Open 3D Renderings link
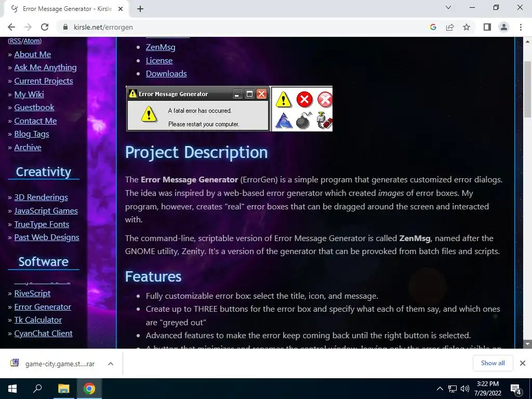This screenshot has width=532, height=399. point(41,197)
